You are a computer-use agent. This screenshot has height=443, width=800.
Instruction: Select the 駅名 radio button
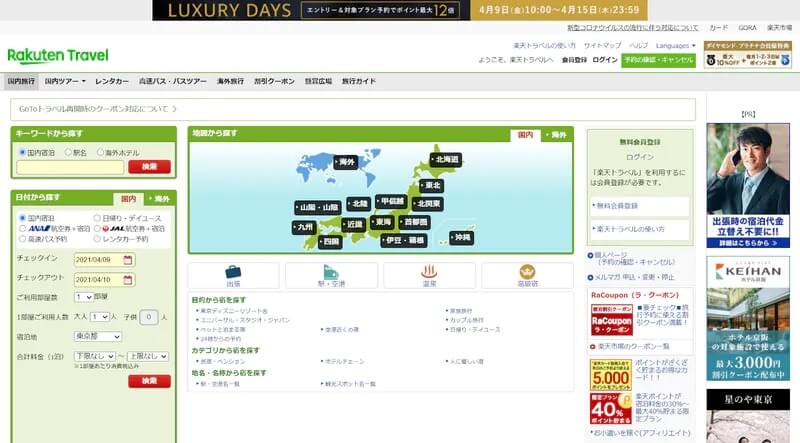point(68,152)
